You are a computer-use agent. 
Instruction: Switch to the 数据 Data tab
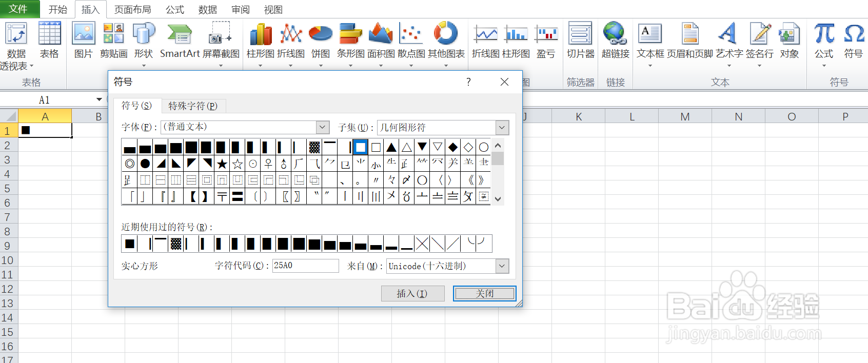coord(208,10)
